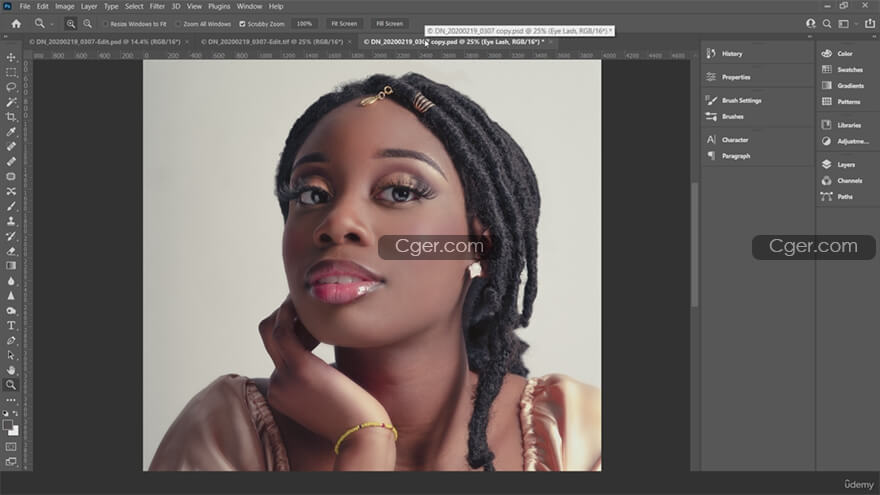
Task: Open the Layer menu
Action: click(89, 6)
